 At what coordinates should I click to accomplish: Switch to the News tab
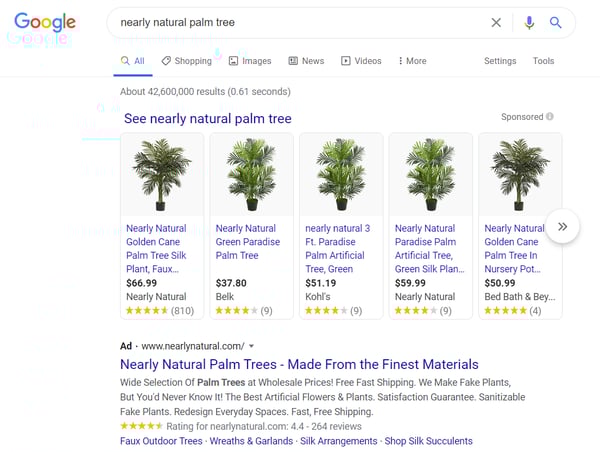coord(306,61)
